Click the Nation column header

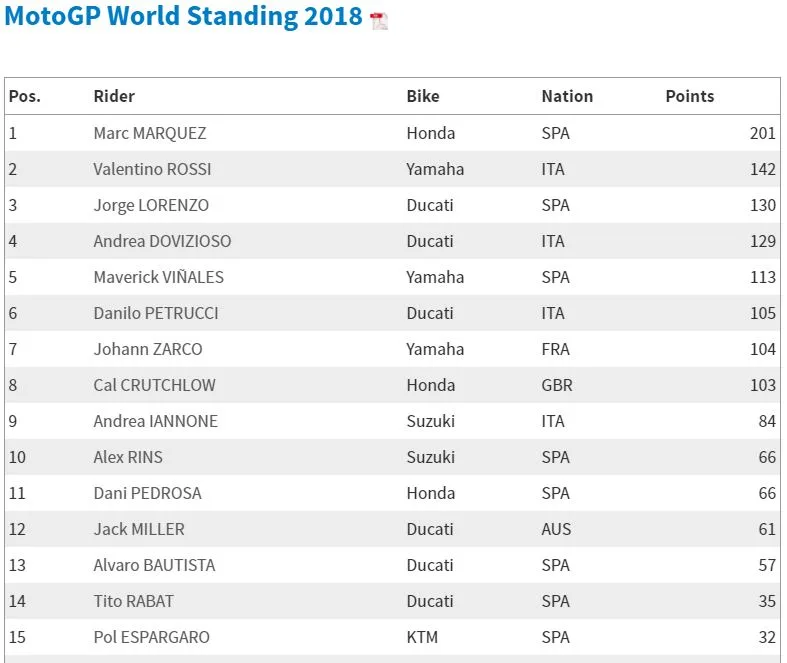click(567, 96)
